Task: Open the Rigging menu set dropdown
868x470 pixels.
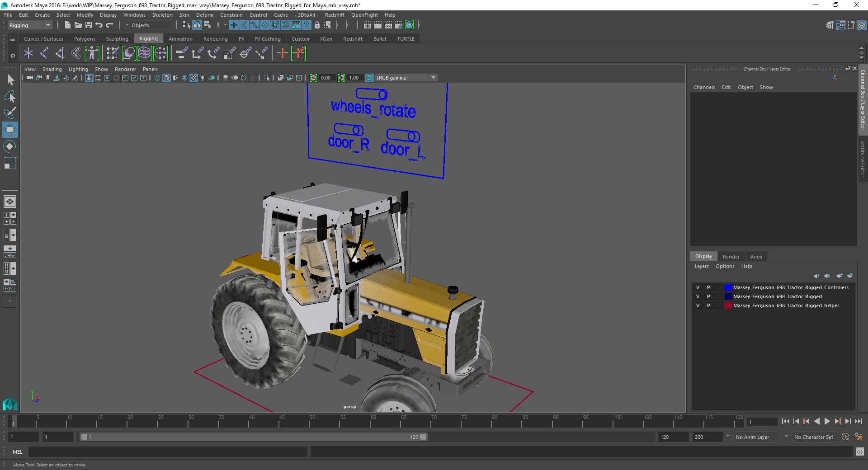Action: (30, 25)
